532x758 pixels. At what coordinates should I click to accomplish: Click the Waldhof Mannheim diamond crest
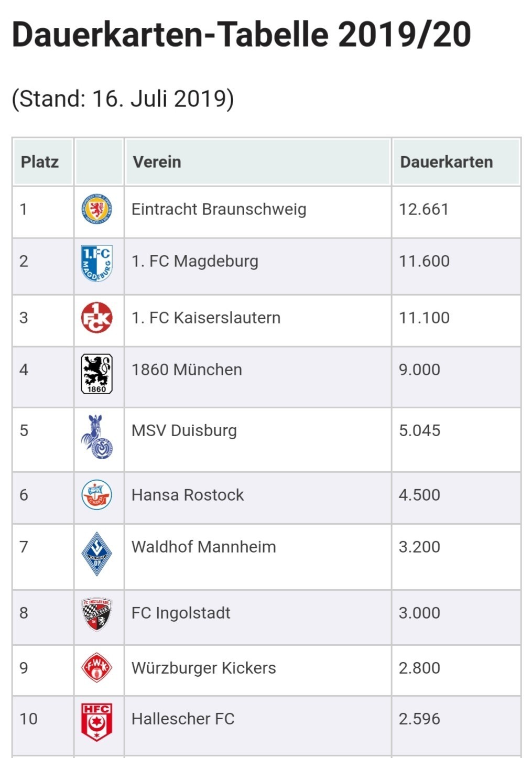[97, 554]
